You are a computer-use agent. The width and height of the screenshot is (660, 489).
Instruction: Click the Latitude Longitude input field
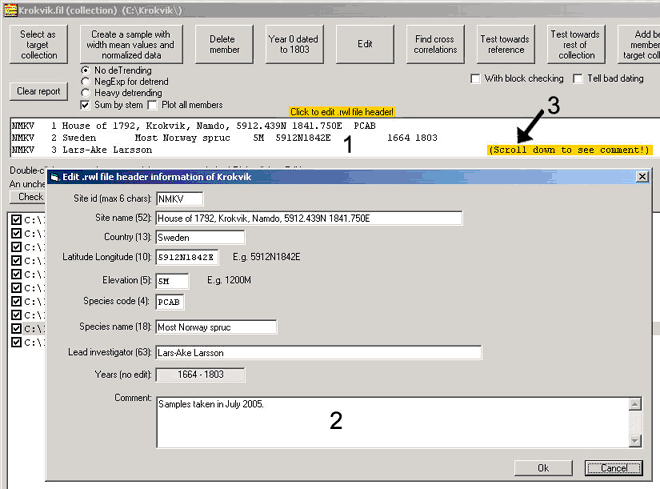[x=187, y=258]
